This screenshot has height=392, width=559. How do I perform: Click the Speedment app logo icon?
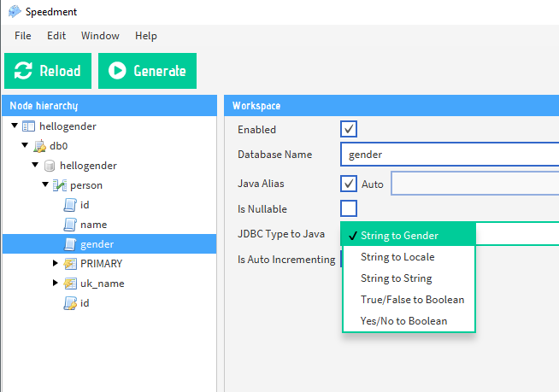point(15,11)
